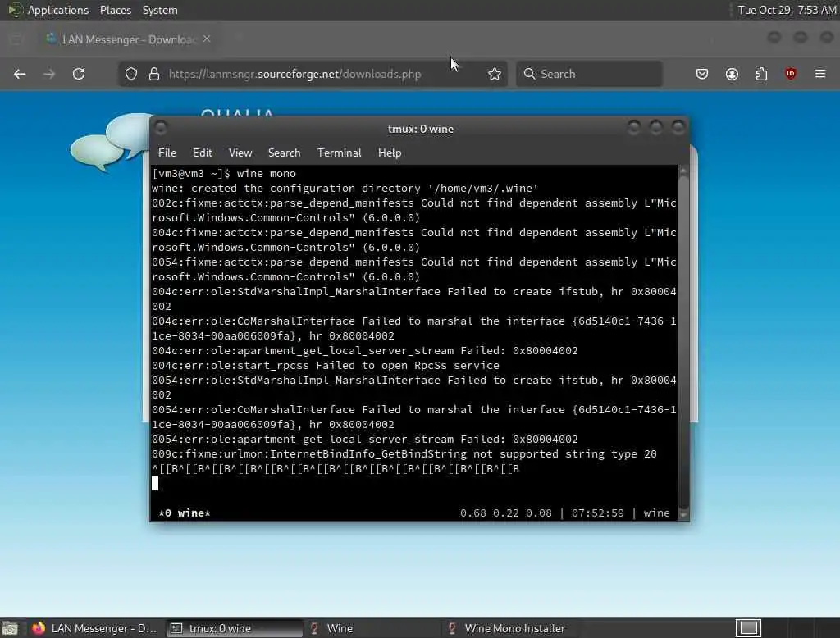This screenshot has width=840, height=638.
Task: Click the 'wine mono' command line text
Action: point(267,174)
